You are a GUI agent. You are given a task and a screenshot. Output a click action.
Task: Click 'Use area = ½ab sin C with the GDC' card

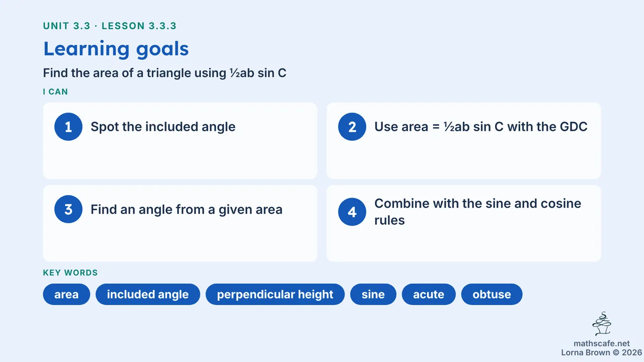[464, 141]
